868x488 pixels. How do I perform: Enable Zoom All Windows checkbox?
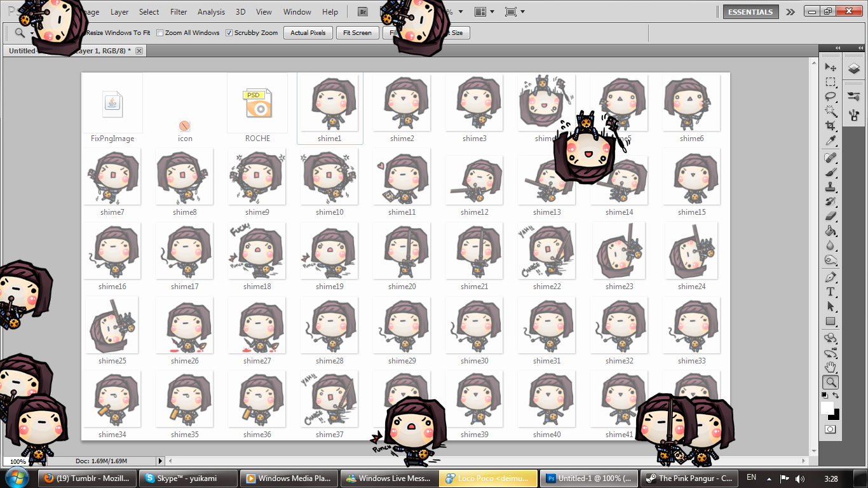pos(160,33)
